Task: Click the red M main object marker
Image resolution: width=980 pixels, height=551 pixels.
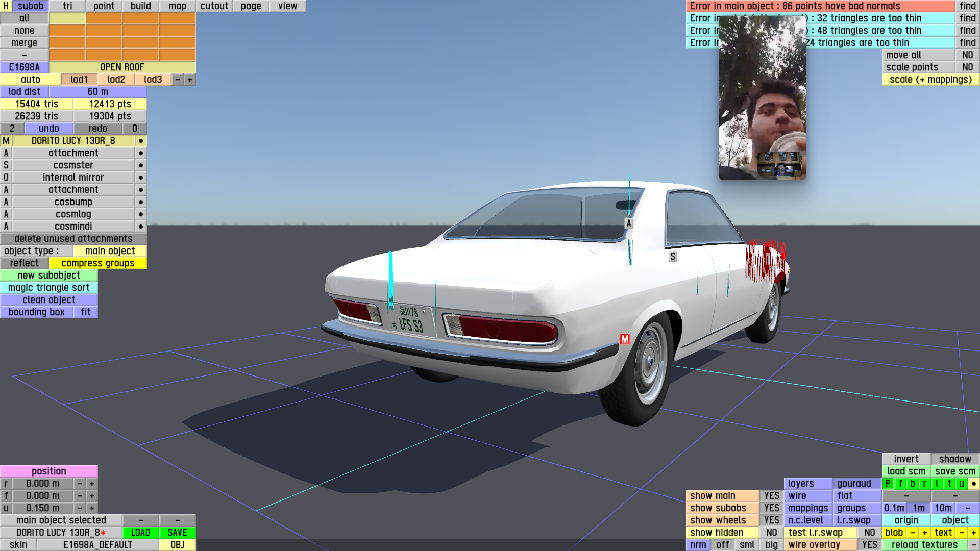Action: click(625, 339)
